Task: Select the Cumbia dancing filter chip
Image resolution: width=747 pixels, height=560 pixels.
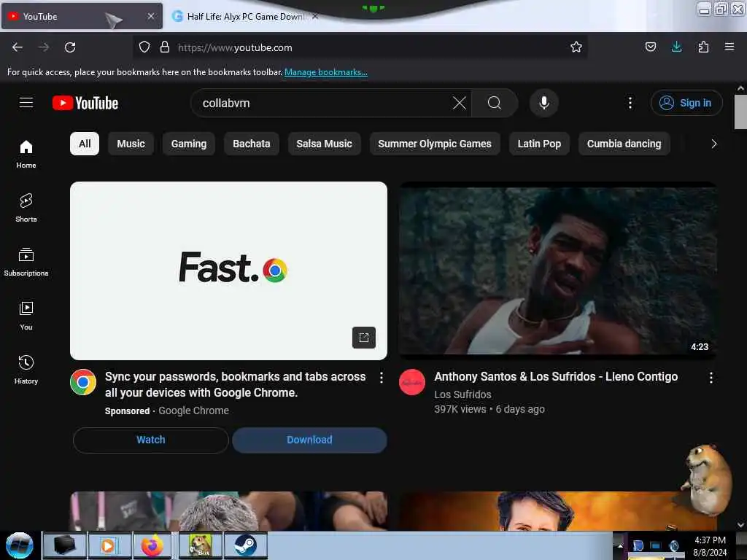Action: [624, 144]
